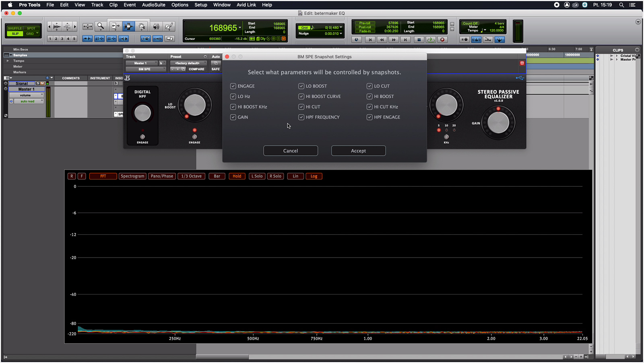Open the factory default preset dropdown
Image resolution: width=644 pixels, height=363 pixels.
tap(188, 63)
